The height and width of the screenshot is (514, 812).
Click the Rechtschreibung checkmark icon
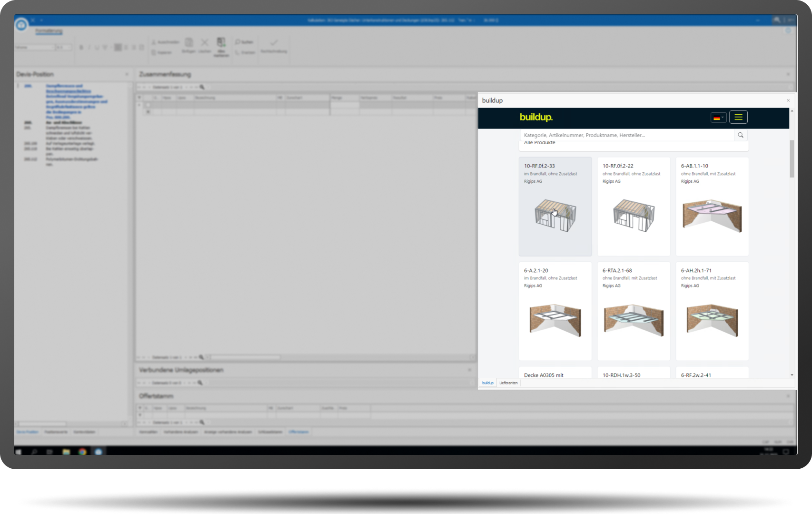(x=274, y=43)
